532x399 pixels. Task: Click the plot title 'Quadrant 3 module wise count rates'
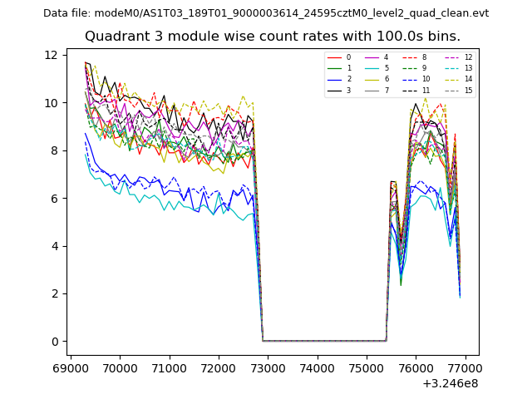coord(273,37)
